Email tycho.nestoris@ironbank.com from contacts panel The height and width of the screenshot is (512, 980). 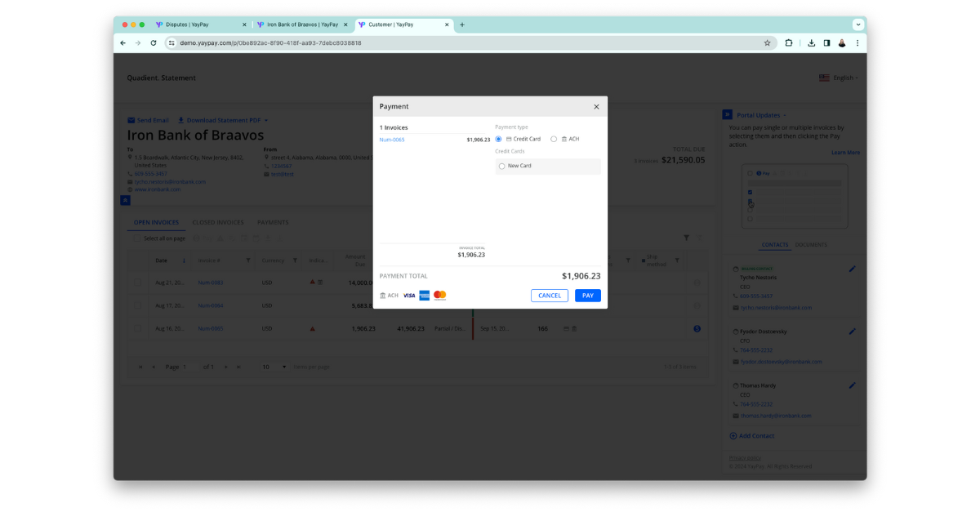point(776,308)
